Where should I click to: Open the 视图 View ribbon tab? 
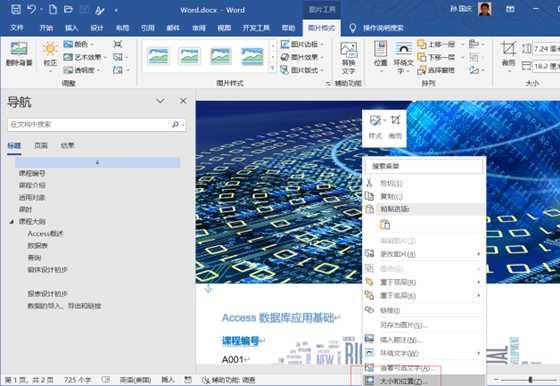(224, 28)
